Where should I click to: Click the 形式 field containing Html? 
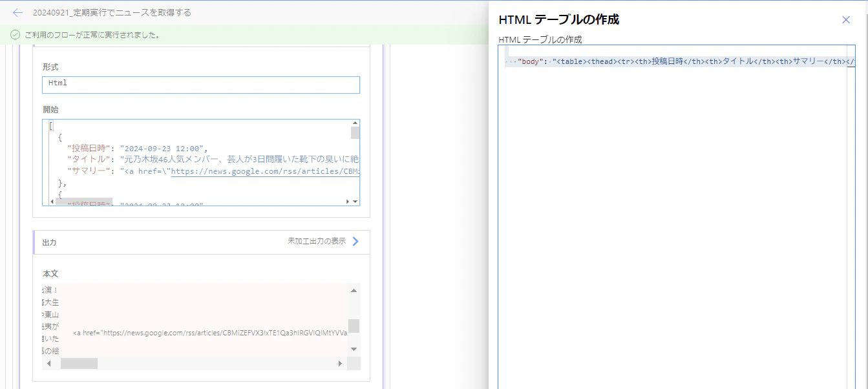click(x=201, y=85)
